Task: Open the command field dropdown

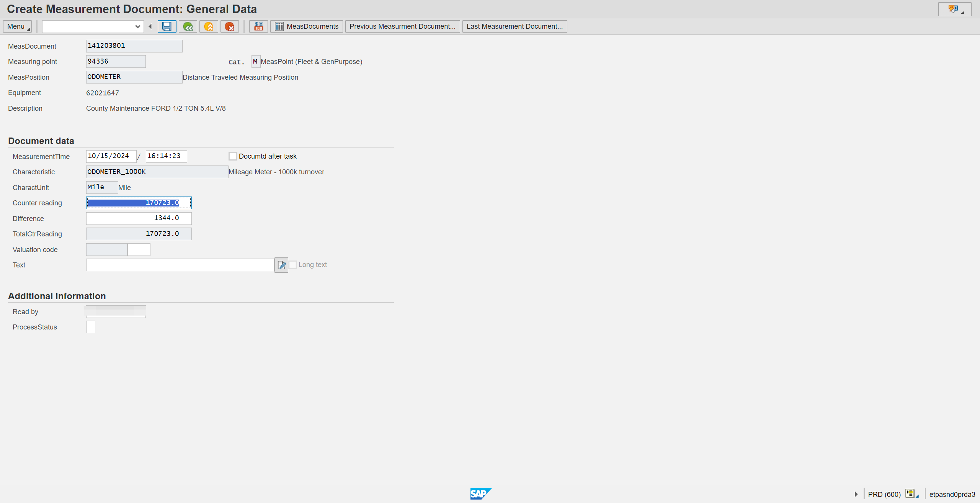Action: pyautogui.click(x=137, y=26)
